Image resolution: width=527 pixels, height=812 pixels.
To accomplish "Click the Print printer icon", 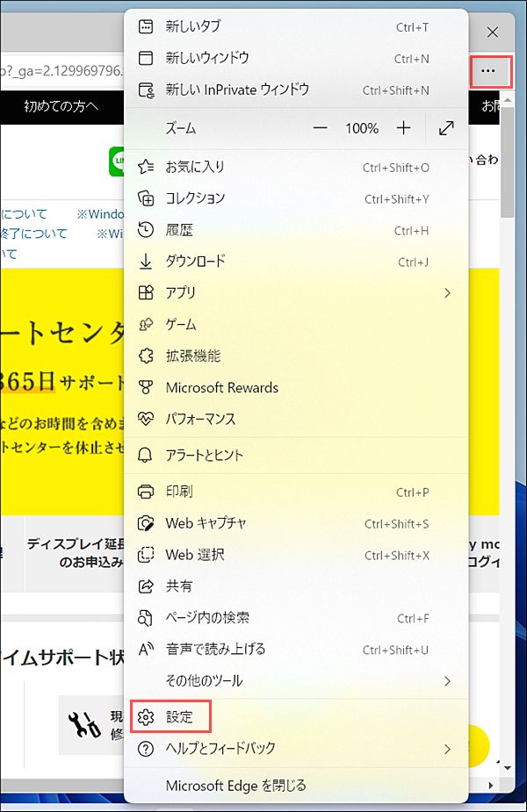I will (x=146, y=492).
